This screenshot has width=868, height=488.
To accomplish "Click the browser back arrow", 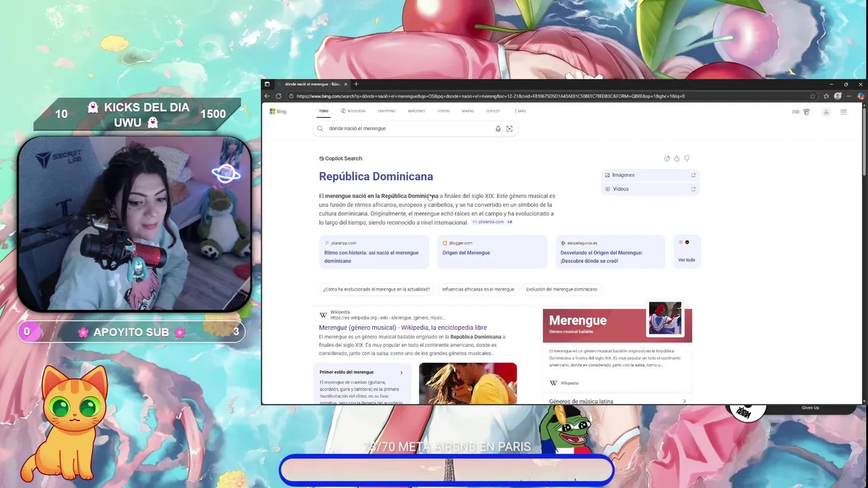I will point(267,96).
